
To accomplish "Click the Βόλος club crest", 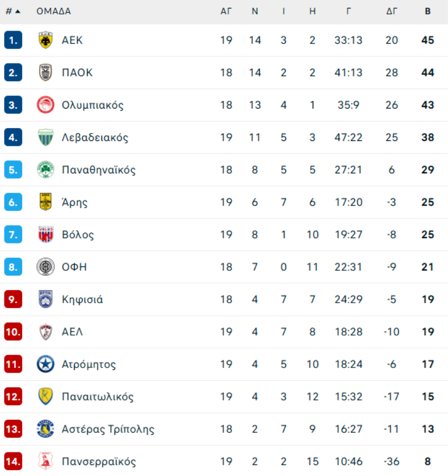I will coord(45,235).
